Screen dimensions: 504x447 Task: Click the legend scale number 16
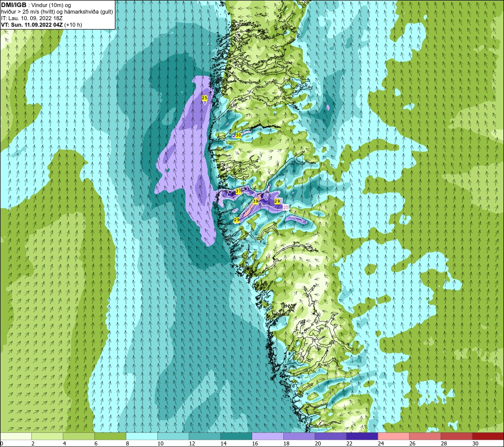tap(255, 443)
